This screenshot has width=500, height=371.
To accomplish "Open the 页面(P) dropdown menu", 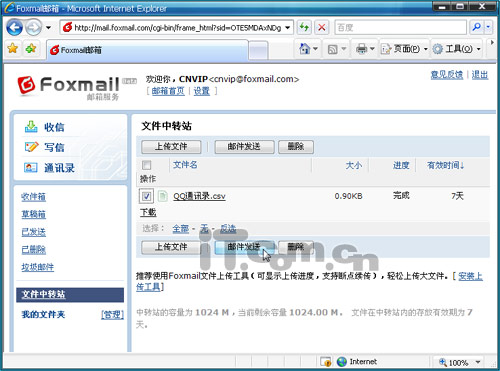I will point(405,49).
